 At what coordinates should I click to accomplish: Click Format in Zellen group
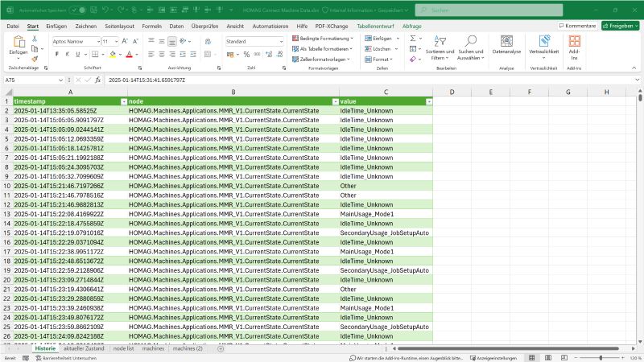click(379, 59)
